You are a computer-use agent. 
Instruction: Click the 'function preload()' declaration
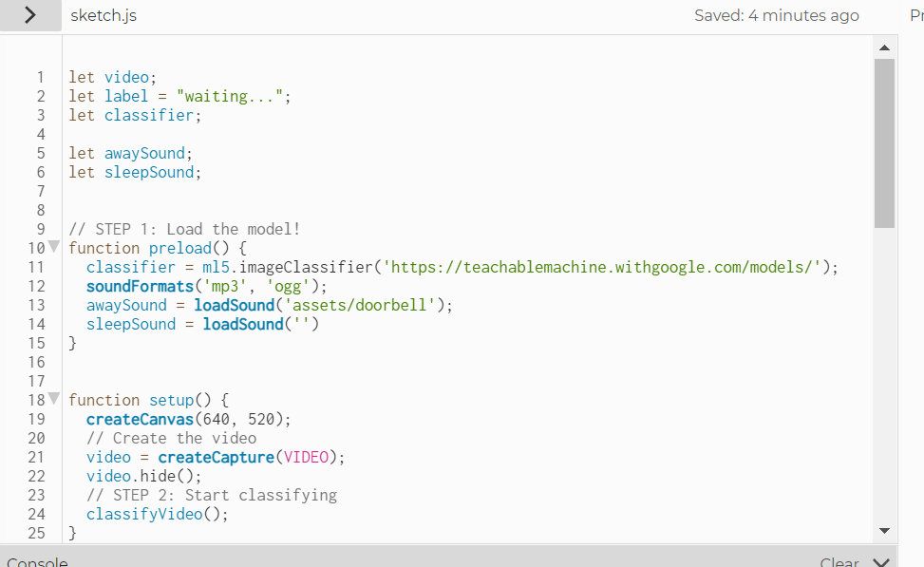(148, 248)
